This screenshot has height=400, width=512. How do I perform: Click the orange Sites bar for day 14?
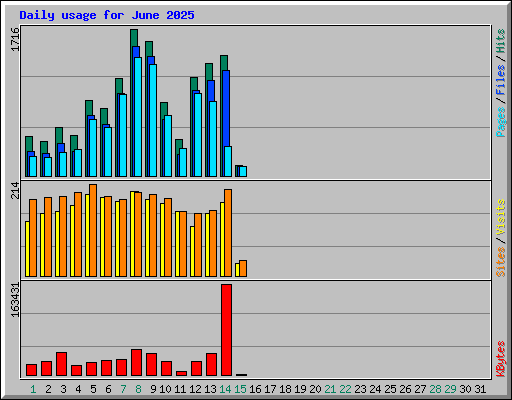tap(228, 233)
